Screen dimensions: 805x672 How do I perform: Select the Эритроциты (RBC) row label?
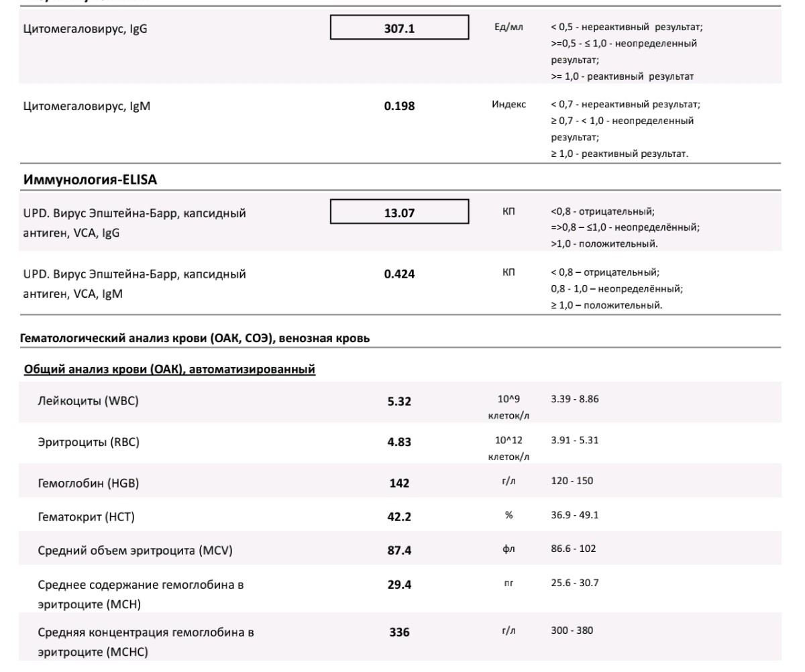[x=89, y=442]
